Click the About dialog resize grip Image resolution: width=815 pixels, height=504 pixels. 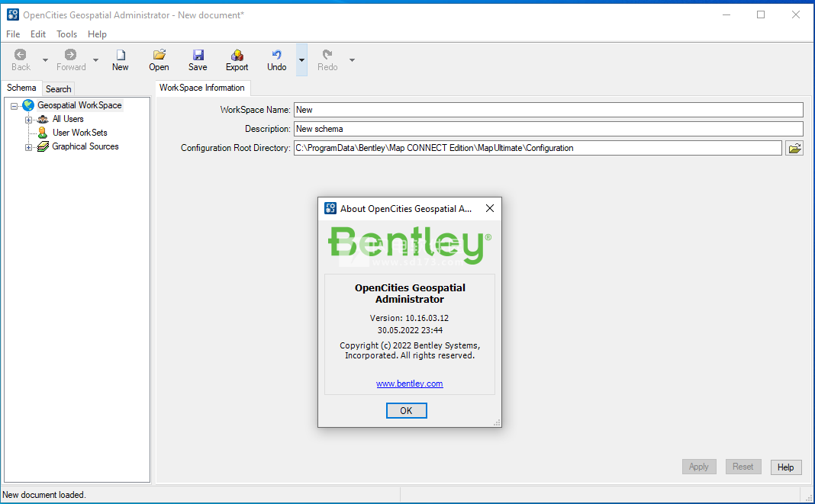click(497, 423)
